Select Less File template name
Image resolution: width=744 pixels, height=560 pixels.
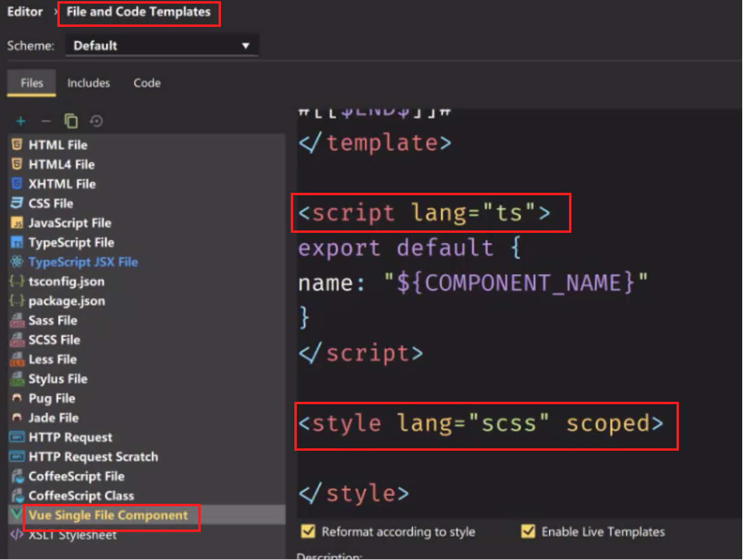(53, 359)
